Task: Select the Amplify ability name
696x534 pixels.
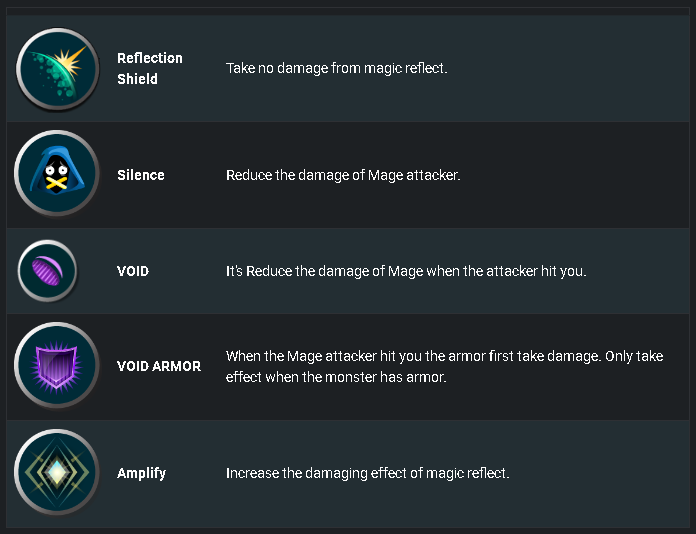Action: (x=141, y=473)
